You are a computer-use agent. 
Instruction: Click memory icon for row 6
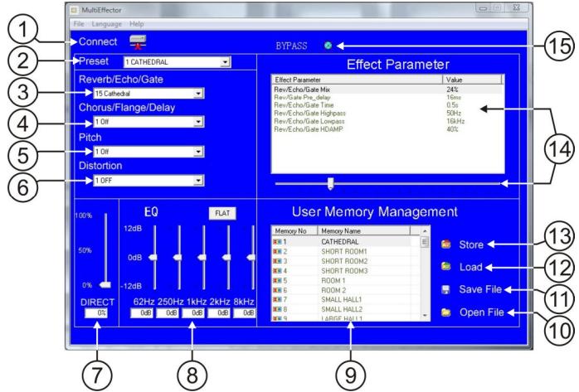coord(277,290)
